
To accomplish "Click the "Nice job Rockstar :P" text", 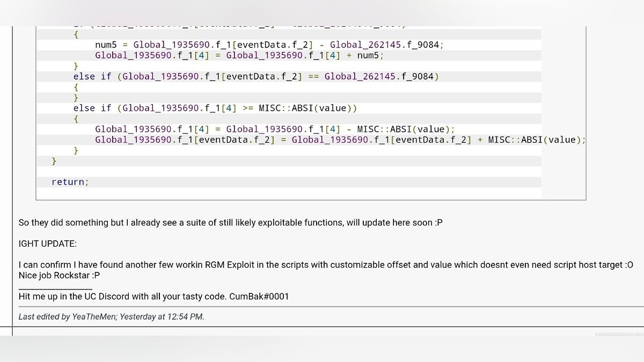I will coord(59,275).
